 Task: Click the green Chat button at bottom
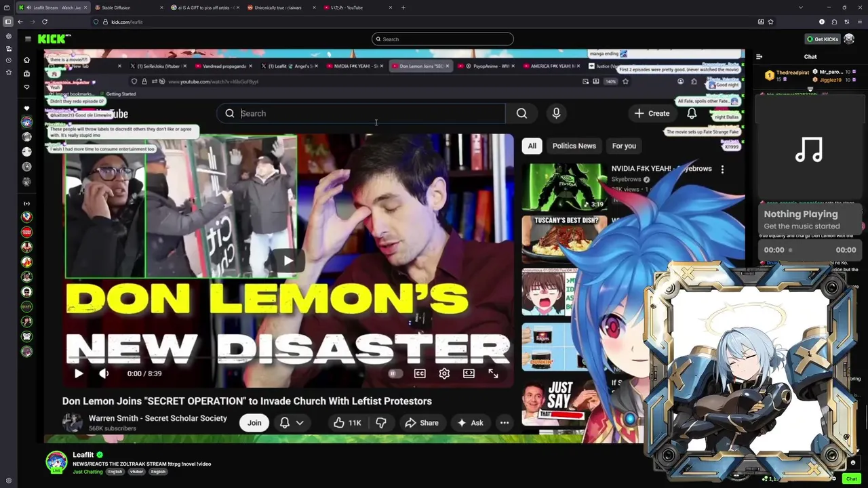[852, 479]
